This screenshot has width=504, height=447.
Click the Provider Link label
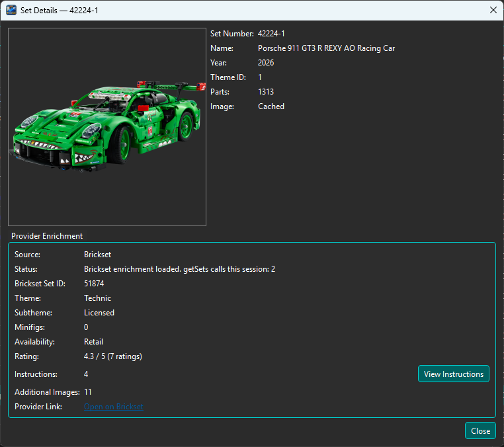click(38, 407)
